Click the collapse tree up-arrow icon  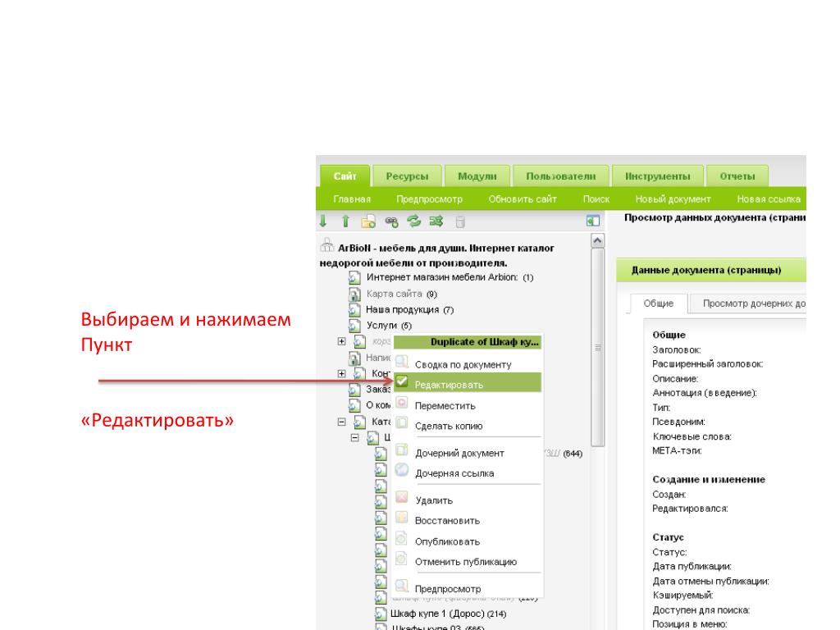pyautogui.click(x=345, y=221)
